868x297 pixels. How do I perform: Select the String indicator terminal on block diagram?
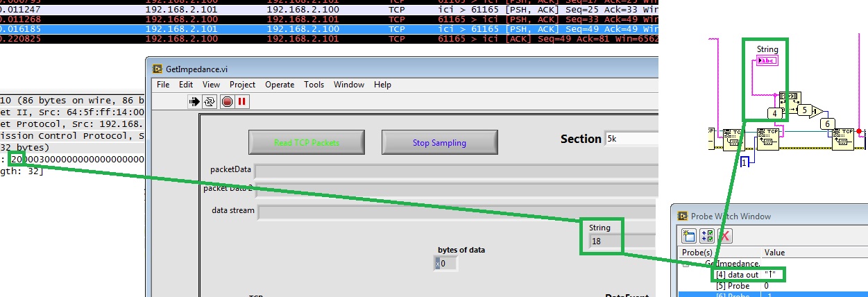(767, 61)
